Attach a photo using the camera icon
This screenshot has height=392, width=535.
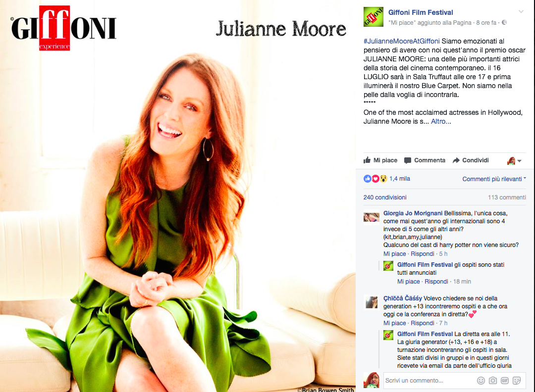tap(493, 381)
